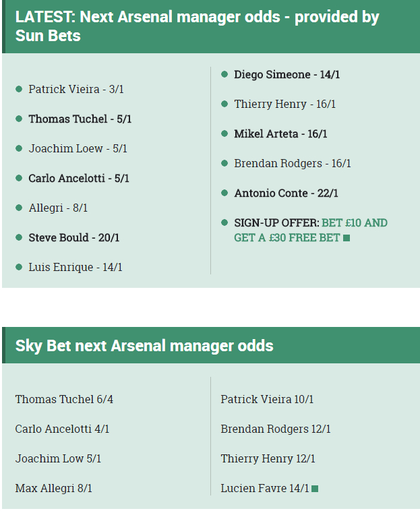Click the bullet dot beside Thierry Henry - 16/1
The width and height of the screenshot is (420, 513).
(x=224, y=104)
